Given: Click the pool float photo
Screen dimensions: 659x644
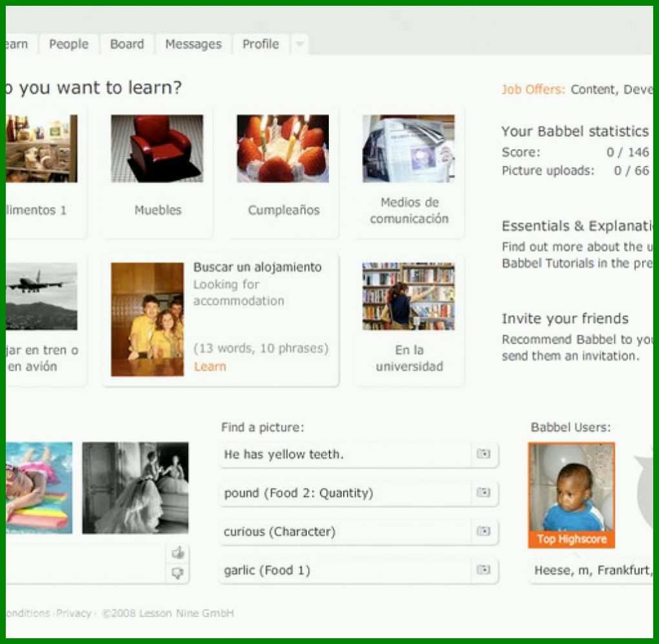Looking at the screenshot, I should [x=39, y=488].
